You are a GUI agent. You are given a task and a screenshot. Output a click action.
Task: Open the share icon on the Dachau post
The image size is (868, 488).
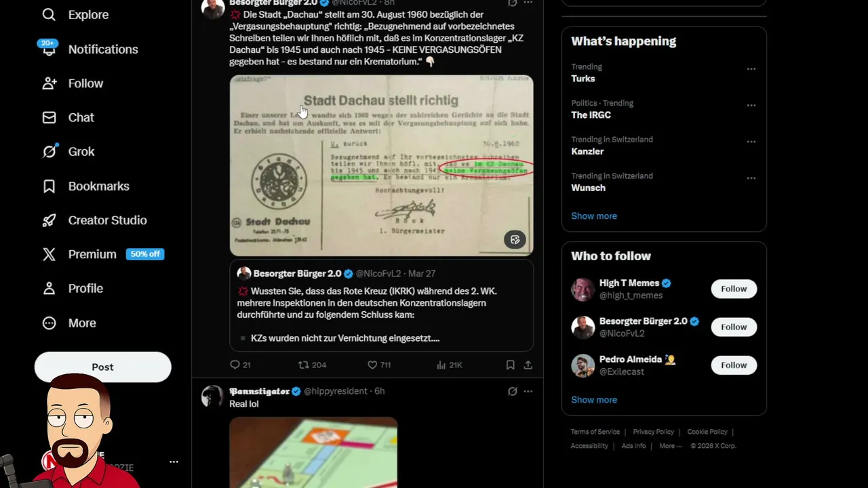click(x=528, y=365)
